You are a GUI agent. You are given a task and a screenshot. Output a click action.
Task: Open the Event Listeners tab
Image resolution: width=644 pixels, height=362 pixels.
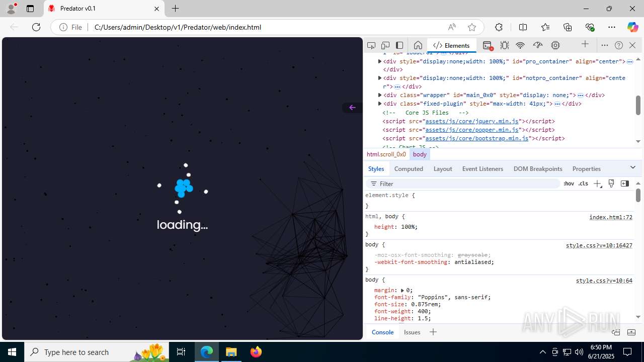482,168
